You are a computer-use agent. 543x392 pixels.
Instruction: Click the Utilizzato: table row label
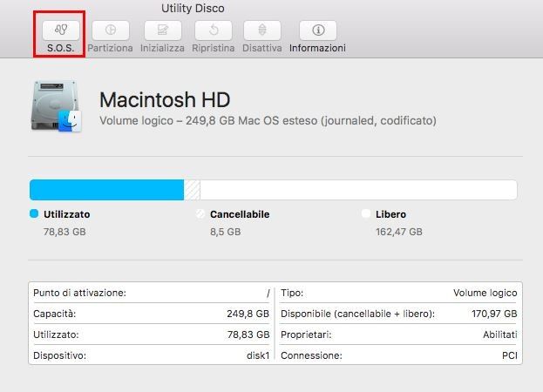pos(56,335)
